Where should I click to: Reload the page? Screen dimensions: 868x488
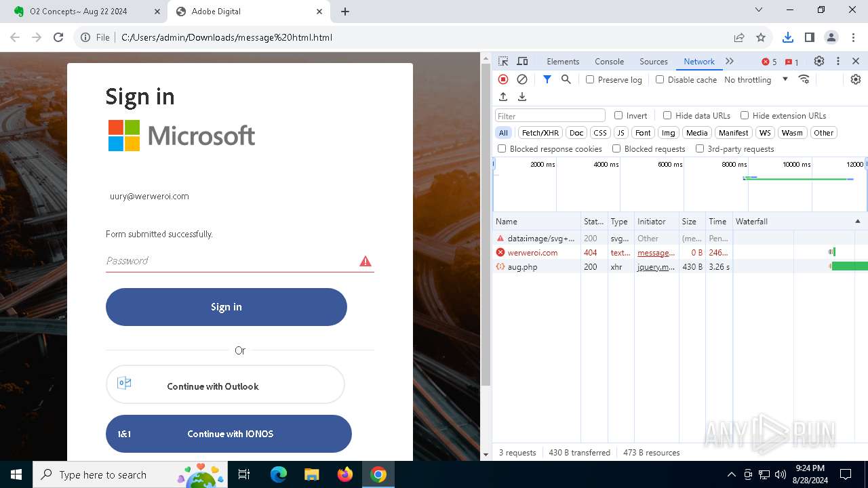pyautogui.click(x=58, y=37)
